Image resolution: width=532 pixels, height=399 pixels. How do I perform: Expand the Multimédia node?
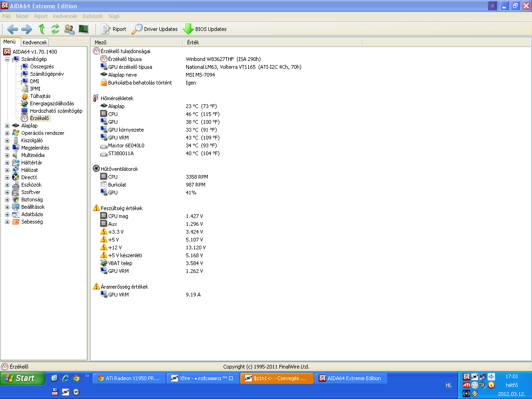(x=7, y=155)
